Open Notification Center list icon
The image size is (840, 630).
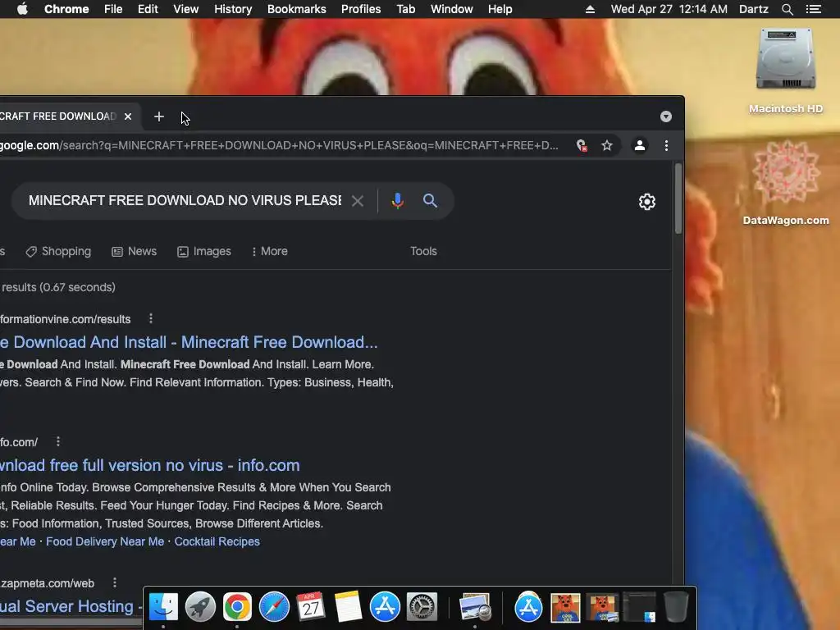click(813, 9)
